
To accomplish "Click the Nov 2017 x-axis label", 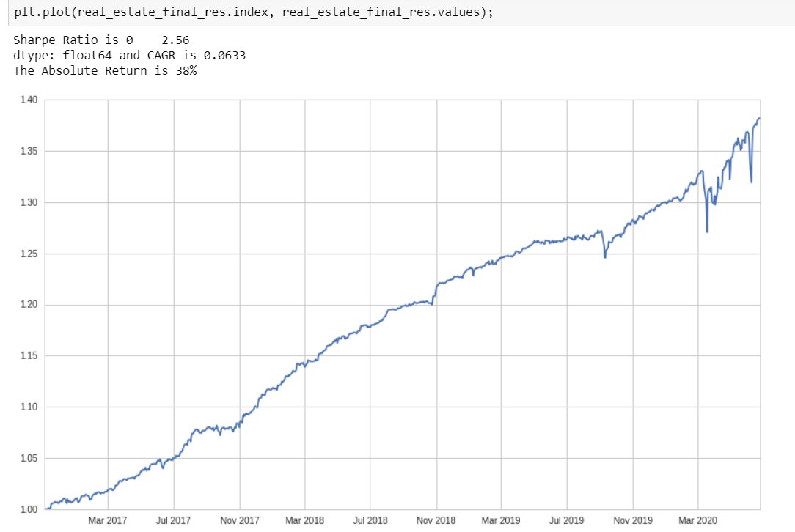I will click(x=239, y=520).
